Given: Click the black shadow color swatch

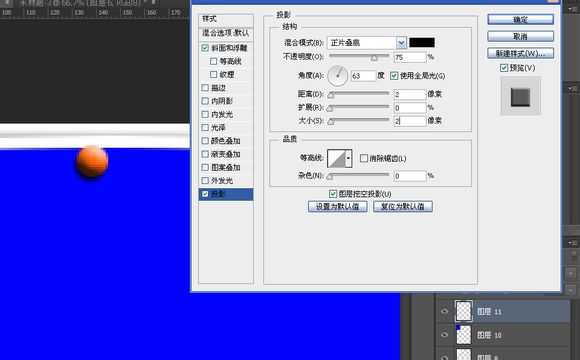Looking at the screenshot, I should point(422,43).
